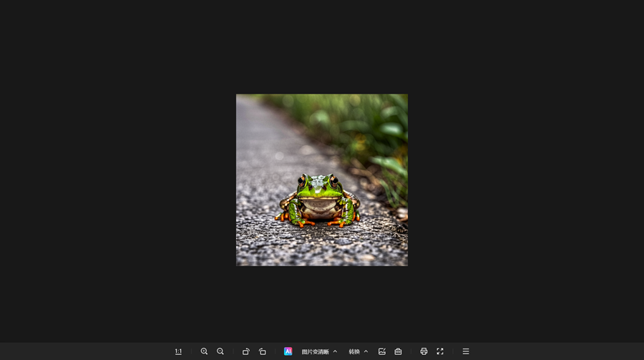The image size is (644, 360).
Task: Enter fullscreen view mode
Action: pos(440,351)
